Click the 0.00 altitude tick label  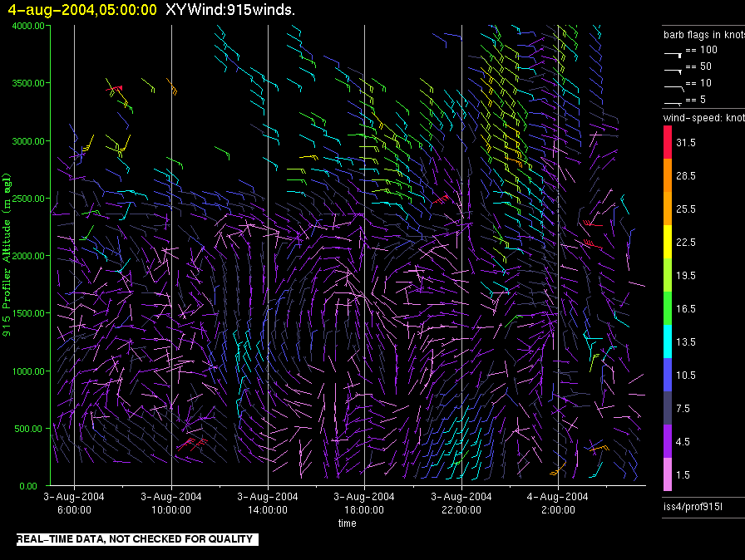coord(28,486)
